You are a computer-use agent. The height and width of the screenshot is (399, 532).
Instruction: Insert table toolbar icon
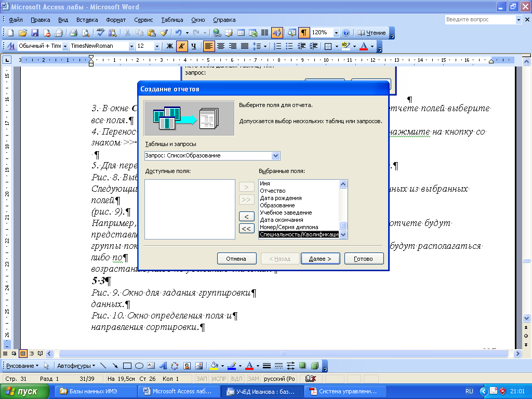point(241,33)
